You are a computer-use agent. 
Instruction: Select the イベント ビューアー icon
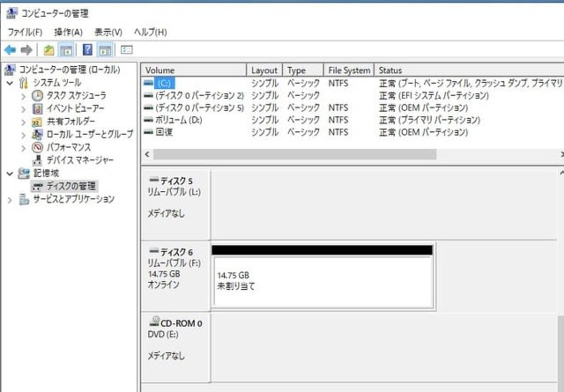38,108
